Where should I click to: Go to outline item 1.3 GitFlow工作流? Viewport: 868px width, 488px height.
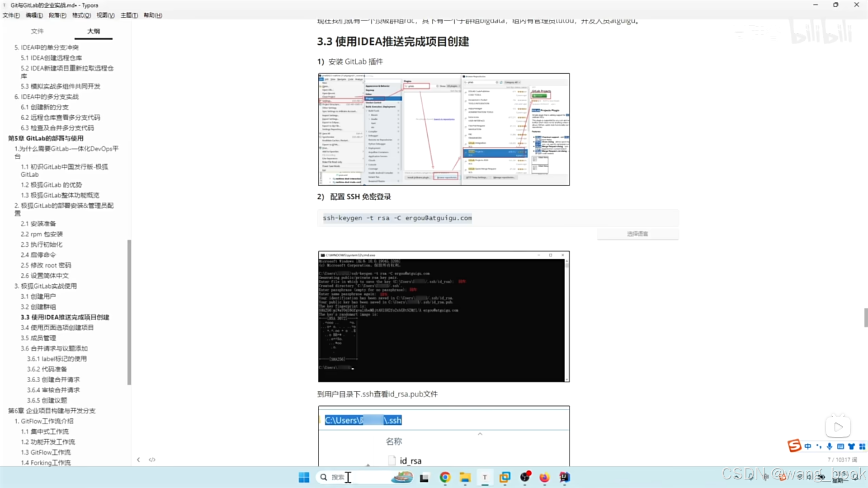(45, 452)
